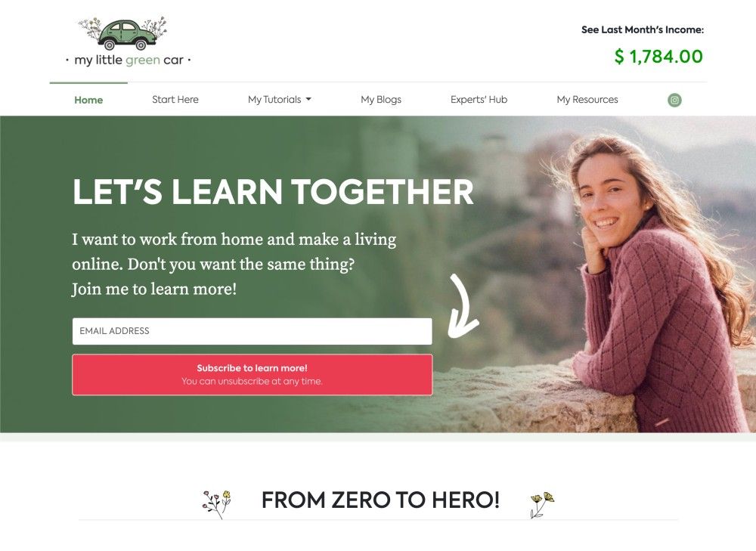Click the FROM ZERO TO HERO heading
Image resolution: width=756 pixels, height=551 pixels.
[x=380, y=500]
